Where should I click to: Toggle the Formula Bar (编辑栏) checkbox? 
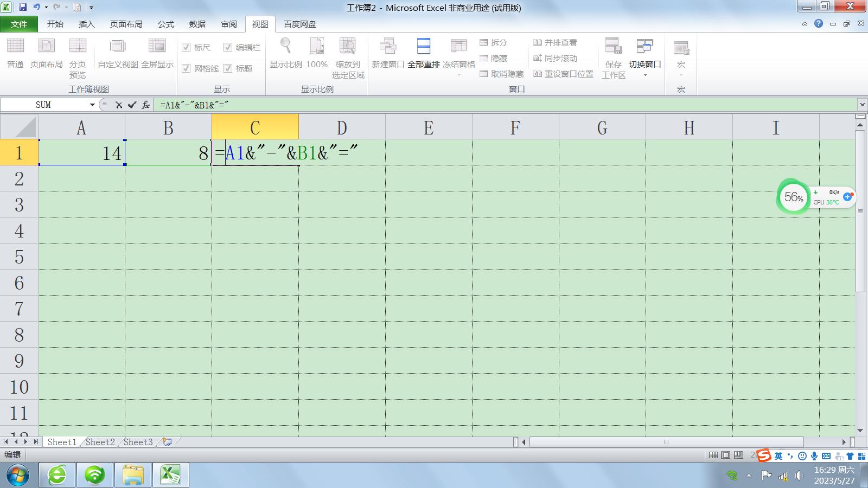point(228,47)
